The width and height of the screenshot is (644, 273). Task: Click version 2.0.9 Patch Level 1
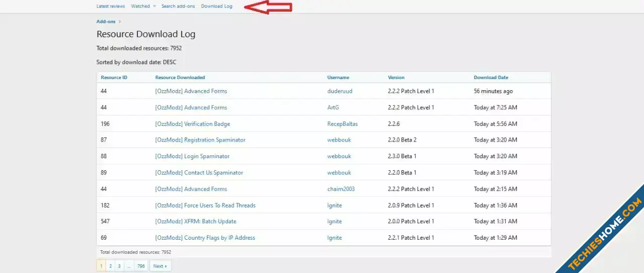coord(411,206)
